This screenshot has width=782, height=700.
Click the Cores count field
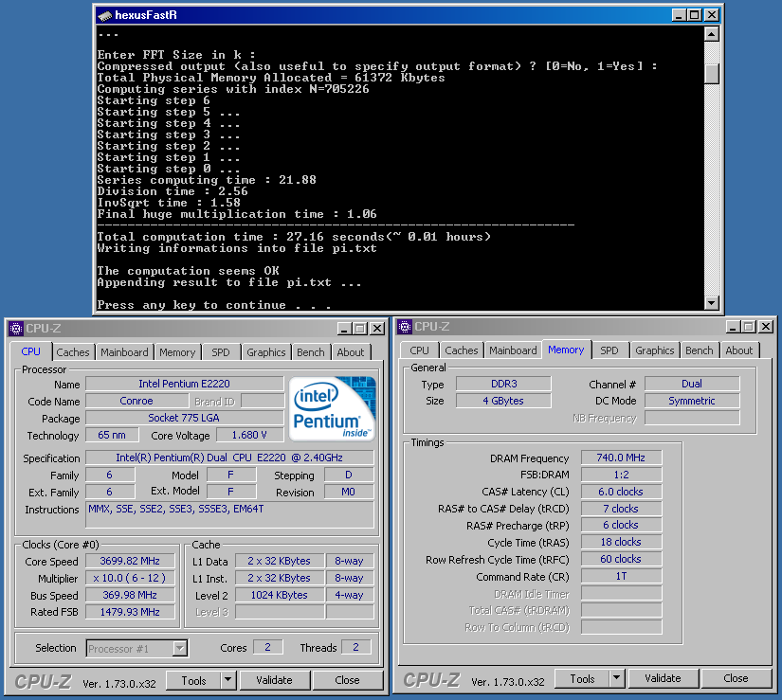tap(268, 647)
